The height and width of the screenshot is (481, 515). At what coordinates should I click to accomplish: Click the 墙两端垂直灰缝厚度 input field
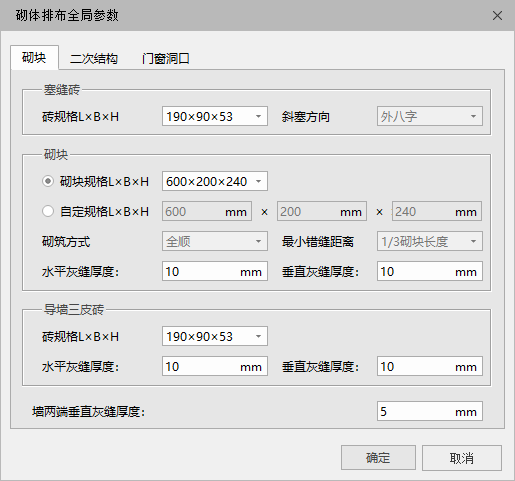click(430, 411)
